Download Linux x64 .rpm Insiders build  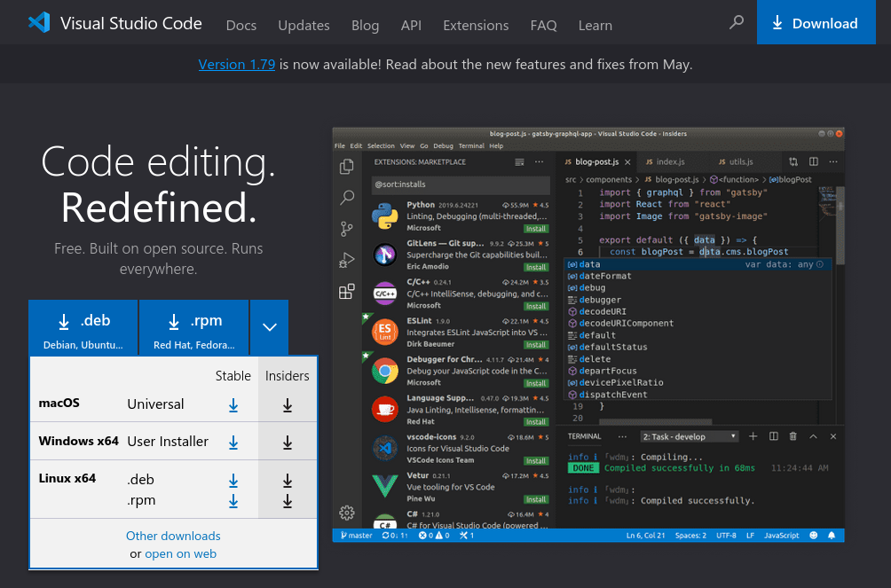[287, 501]
